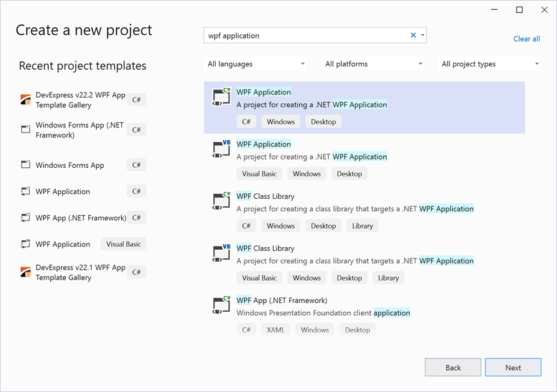Choose the WPF App (.NET Framework) result title

pos(282,301)
